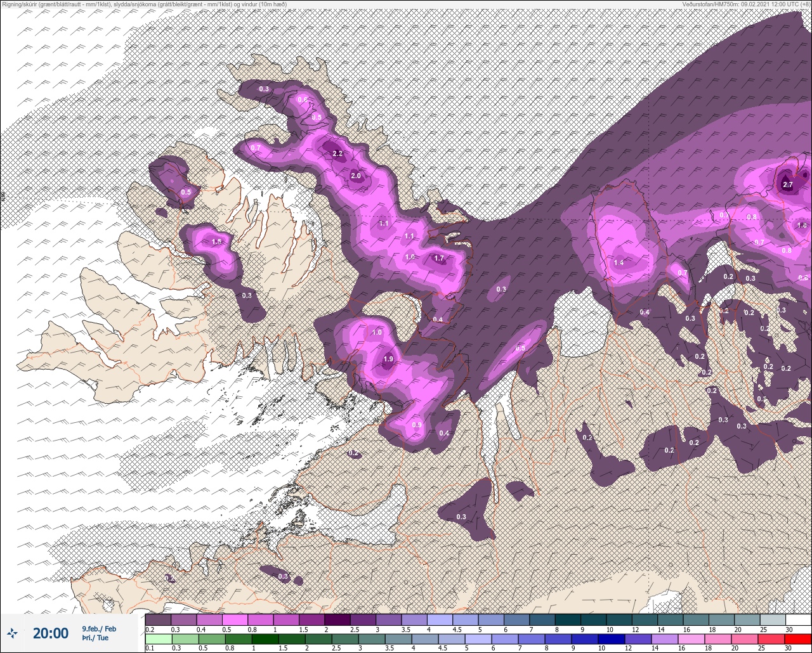Click upper legend swatch between 0.2 and 0.3
The image size is (812, 653).
pyautogui.click(x=158, y=619)
